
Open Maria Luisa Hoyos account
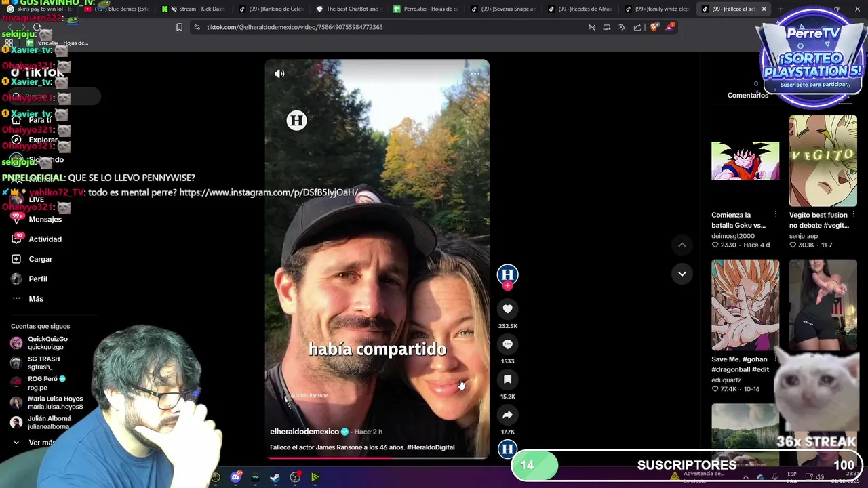[55, 403]
